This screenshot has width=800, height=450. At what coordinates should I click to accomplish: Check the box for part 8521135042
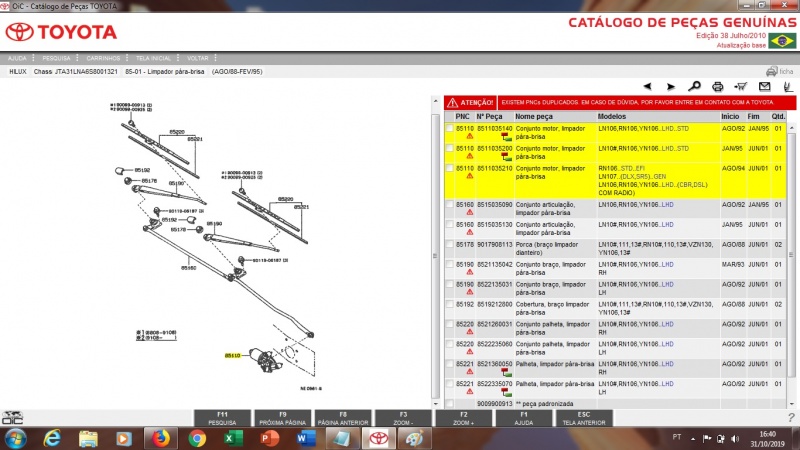coord(449,264)
